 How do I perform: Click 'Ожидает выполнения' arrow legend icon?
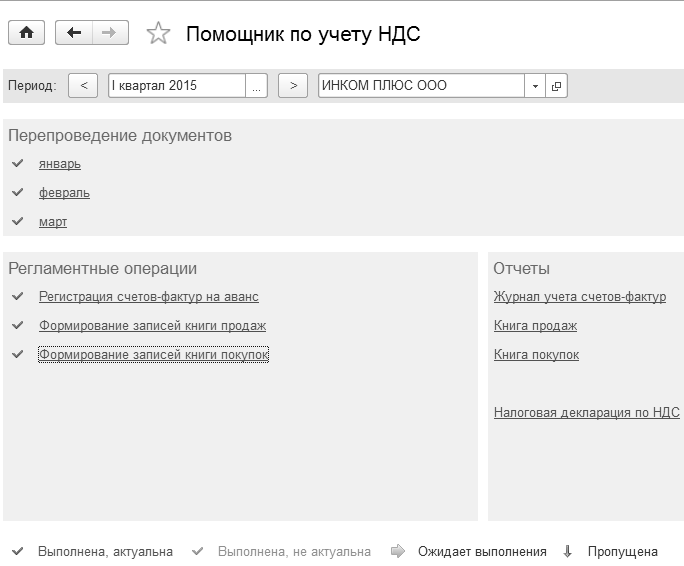click(x=398, y=551)
